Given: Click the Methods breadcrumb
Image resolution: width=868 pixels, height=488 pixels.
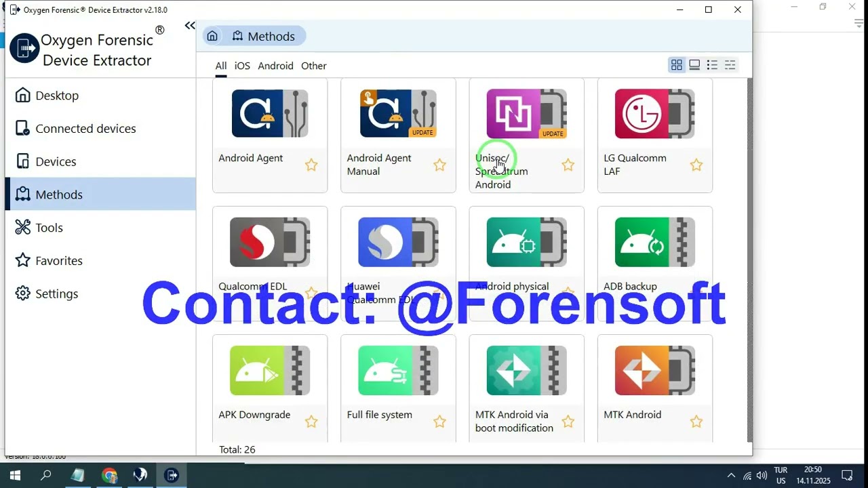Looking at the screenshot, I should coord(263,36).
